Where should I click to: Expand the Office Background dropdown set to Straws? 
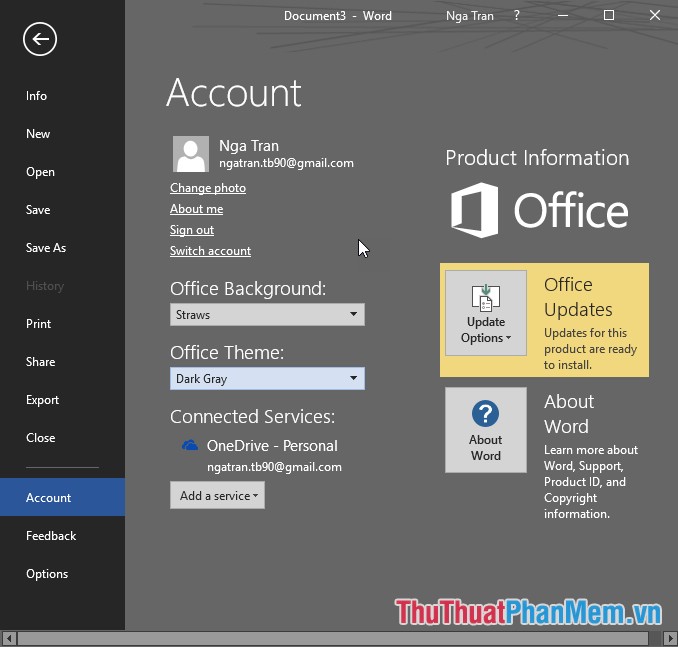point(267,314)
